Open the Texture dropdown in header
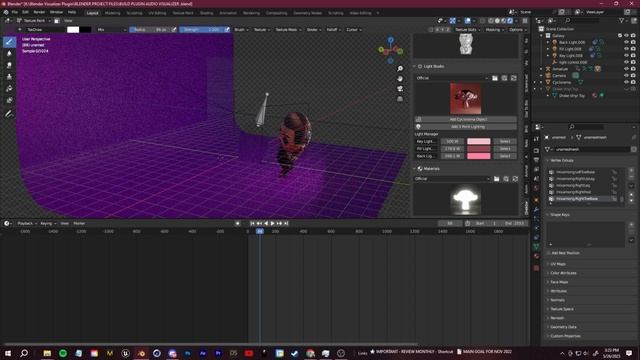This screenshot has height=360, width=640. [262, 29]
